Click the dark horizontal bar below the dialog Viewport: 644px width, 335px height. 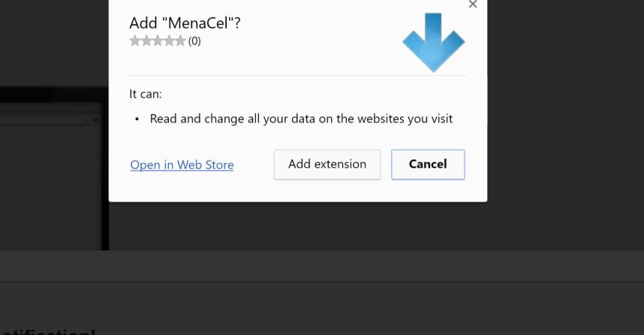click(322, 266)
